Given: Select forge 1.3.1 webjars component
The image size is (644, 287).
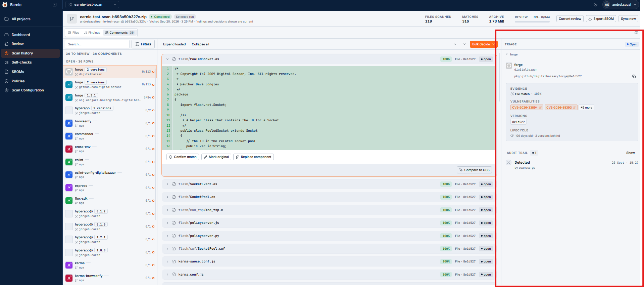Looking at the screenshot, I should tap(110, 97).
